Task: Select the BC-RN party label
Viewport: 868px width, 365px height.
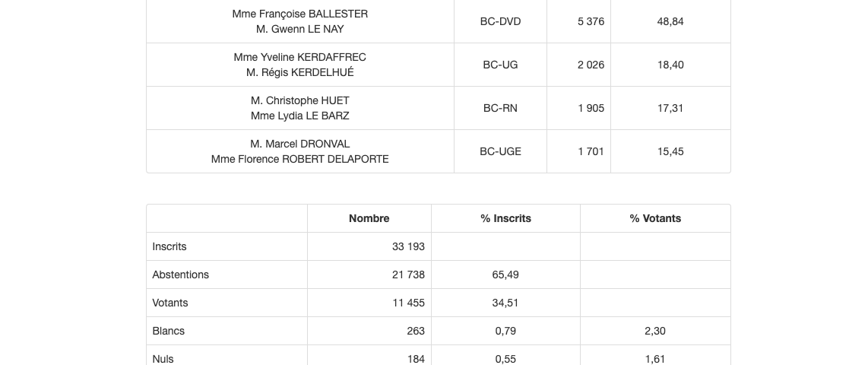Action: (x=500, y=108)
